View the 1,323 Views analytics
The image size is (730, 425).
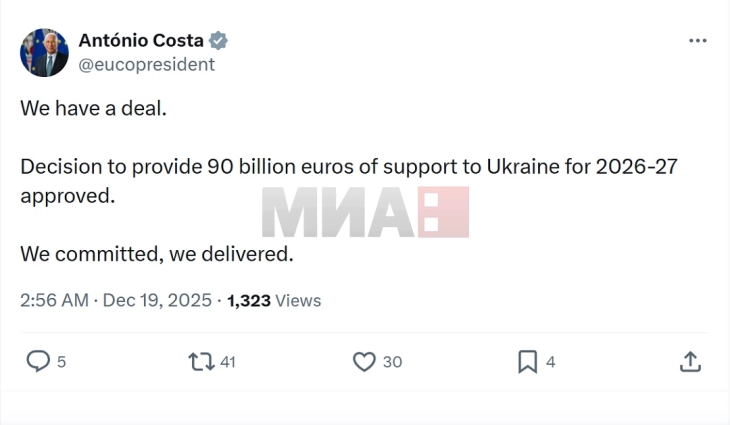(x=274, y=300)
